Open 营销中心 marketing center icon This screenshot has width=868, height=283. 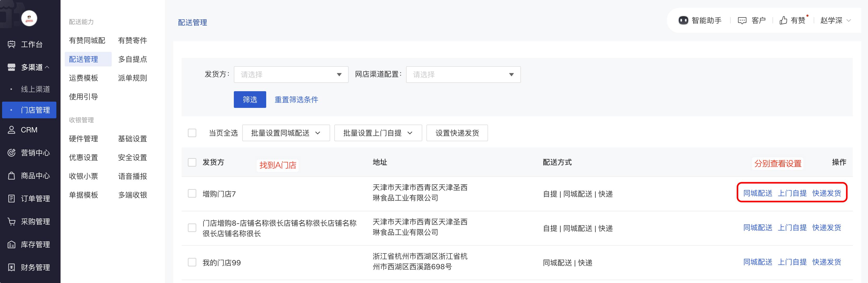(11, 153)
